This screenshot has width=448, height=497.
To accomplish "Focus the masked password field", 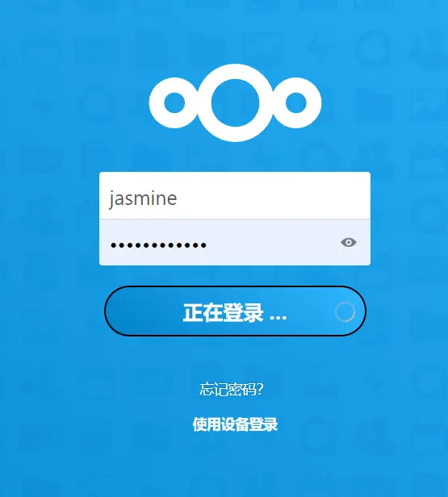I will (x=235, y=242).
